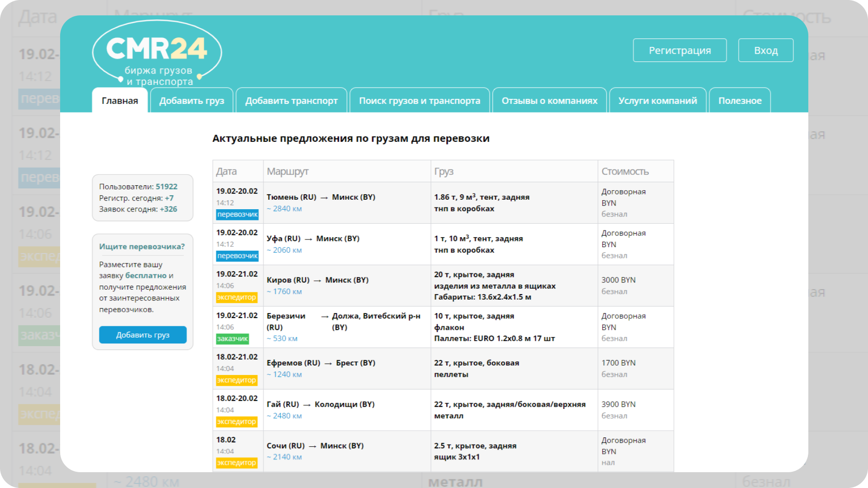Click the Вход login button
This screenshot has height=488, width=868.
765,50
